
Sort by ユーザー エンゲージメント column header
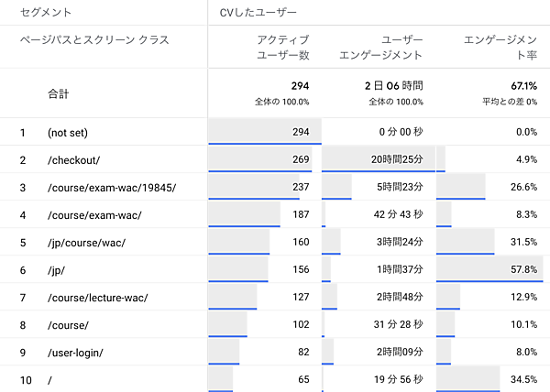tap(389, 47)
